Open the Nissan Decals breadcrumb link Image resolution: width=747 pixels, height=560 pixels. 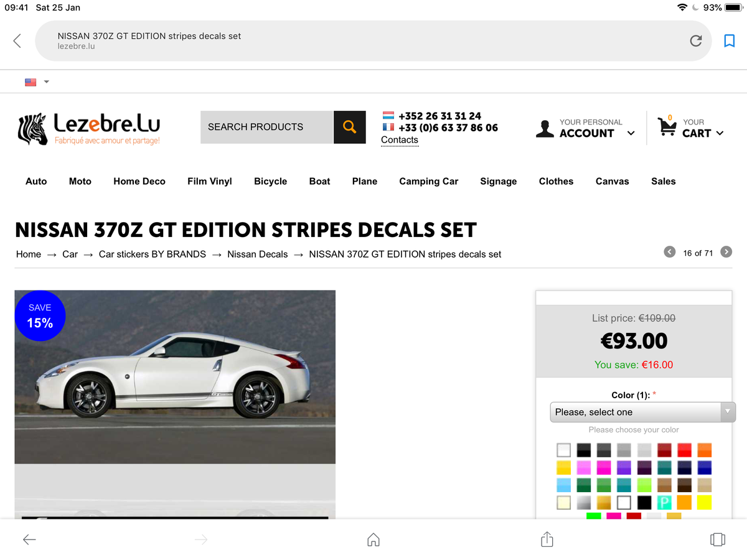(x=258, y=254)
